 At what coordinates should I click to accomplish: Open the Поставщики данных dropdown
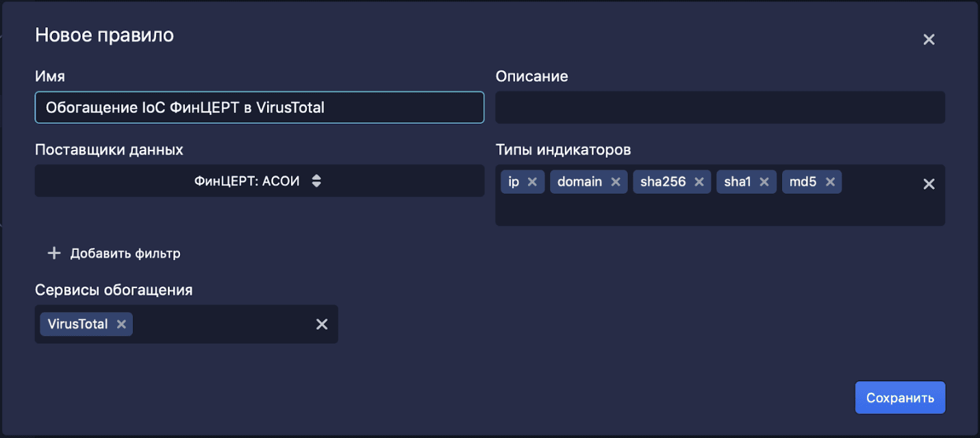(x=260, y=181)
